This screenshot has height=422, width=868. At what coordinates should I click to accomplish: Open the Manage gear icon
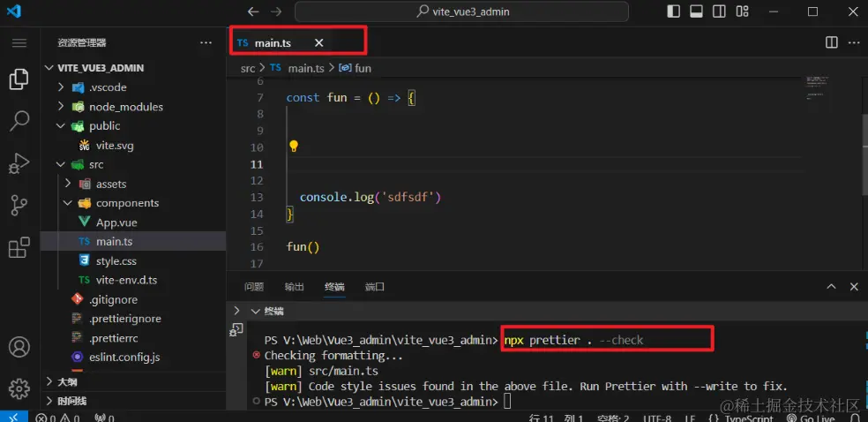click(x=19, y=388)
